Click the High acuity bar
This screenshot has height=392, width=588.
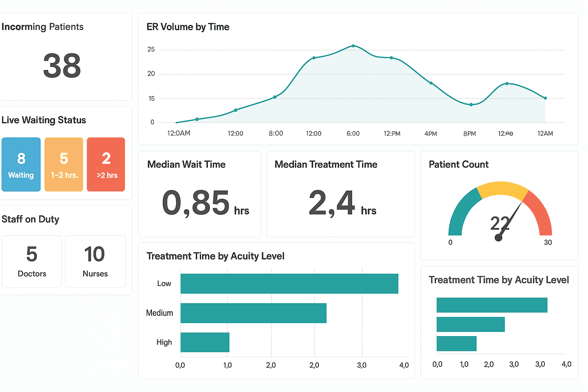[204, 342]
